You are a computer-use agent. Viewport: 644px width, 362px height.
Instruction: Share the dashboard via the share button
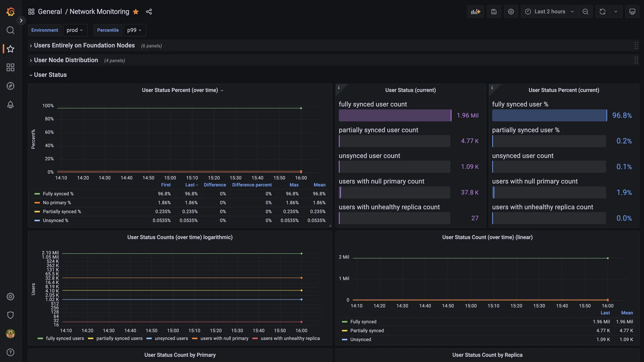(x=149, y=11)
